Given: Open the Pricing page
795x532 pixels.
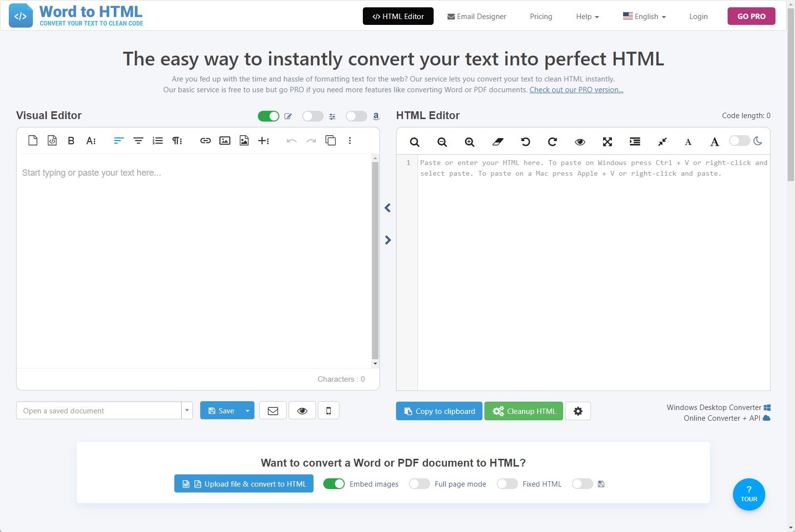Looking at the screenshot, I should pyautogui.click(x=541, y=17).
